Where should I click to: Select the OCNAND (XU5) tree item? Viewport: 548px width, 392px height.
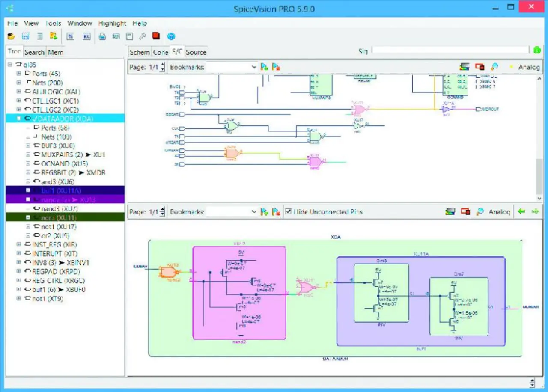64,163
